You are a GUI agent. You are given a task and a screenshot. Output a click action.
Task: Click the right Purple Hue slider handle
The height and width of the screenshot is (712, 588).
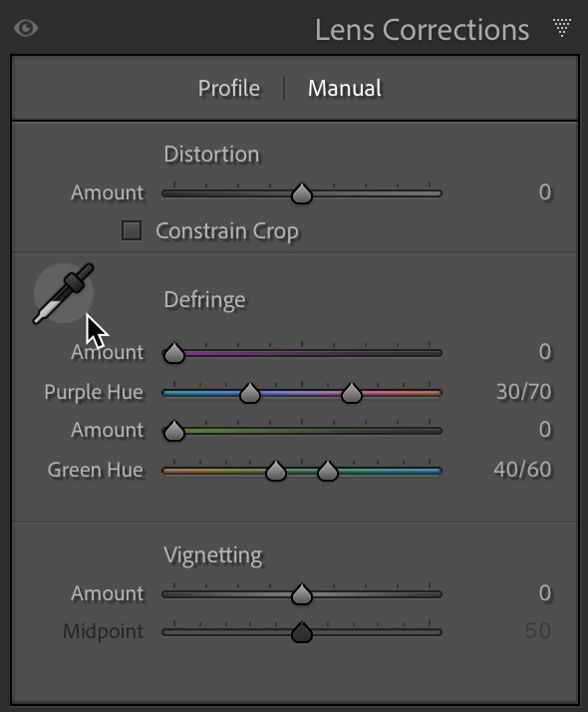click(x=352, y=393)
